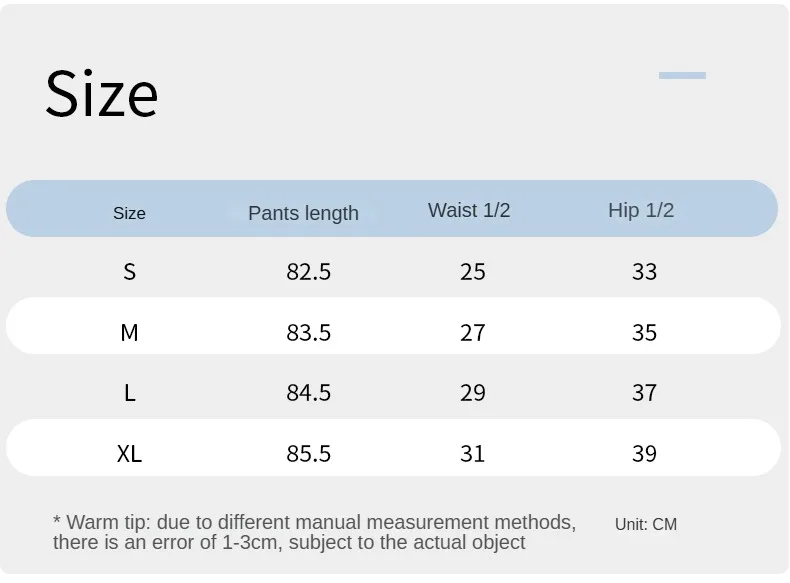Click waist value 29 for size L
The width and height of the screenshot is (790, 583).
point(473,393)
